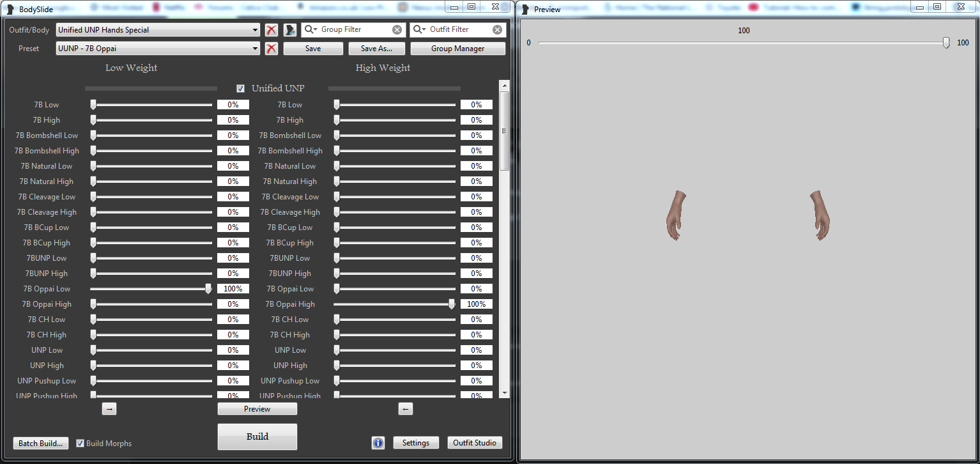Toggle the Unified UNP group checkbox

pos(240,88)
